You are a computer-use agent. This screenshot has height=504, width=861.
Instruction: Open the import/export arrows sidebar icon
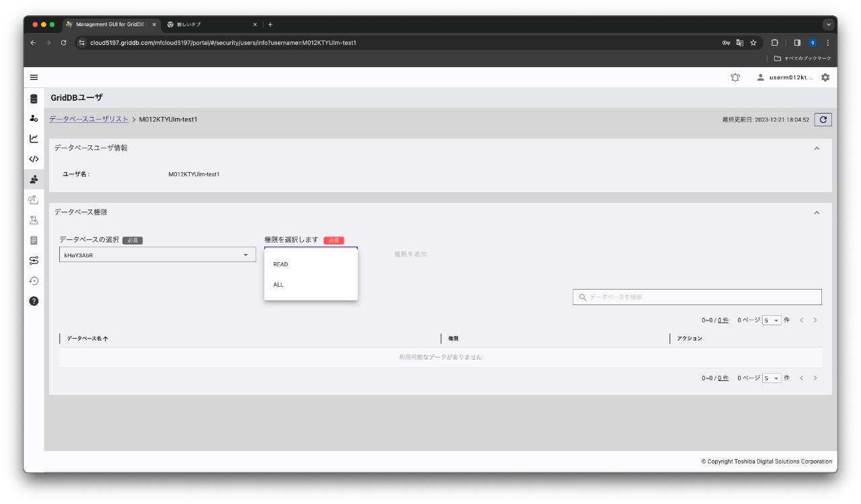[x=34, y=220]
